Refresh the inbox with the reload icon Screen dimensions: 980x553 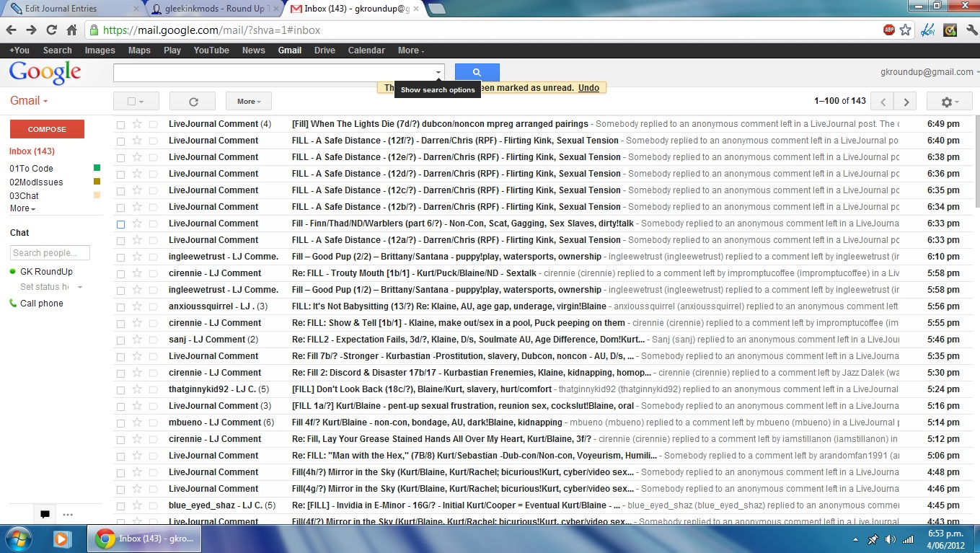(193, 102)
